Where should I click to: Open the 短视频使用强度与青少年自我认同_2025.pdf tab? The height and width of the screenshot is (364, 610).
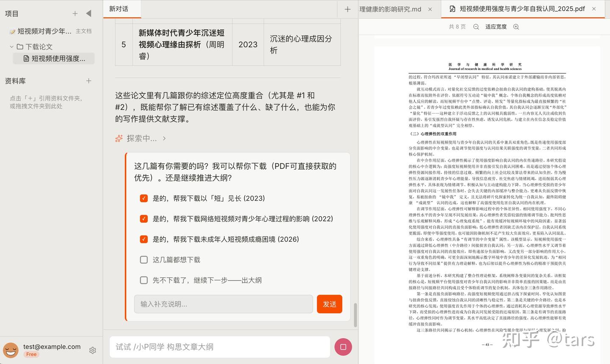521,8
